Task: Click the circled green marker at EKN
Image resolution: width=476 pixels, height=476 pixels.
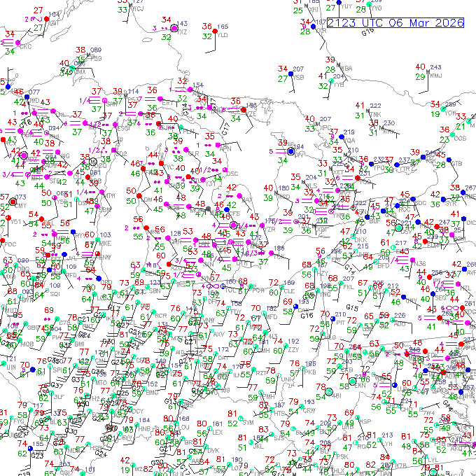Action: pyautogui.click(x=351, y=381)
